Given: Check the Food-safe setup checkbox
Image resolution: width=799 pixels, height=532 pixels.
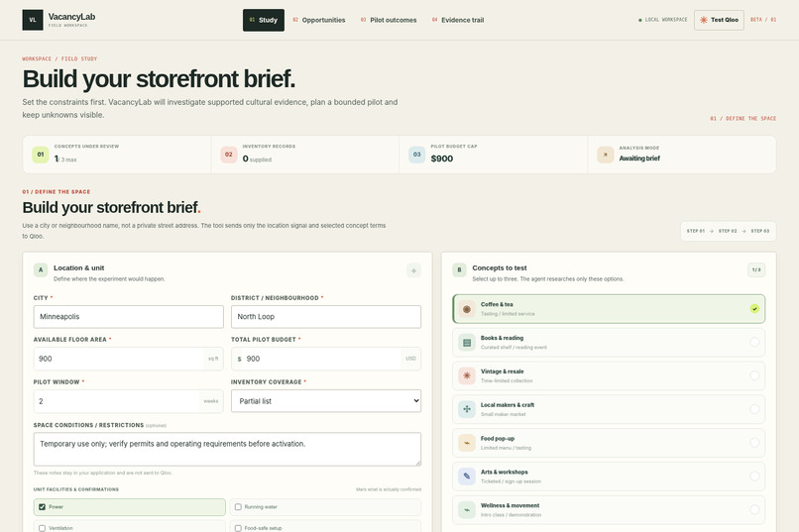Looking at the screenshot, I should (238, 528).
